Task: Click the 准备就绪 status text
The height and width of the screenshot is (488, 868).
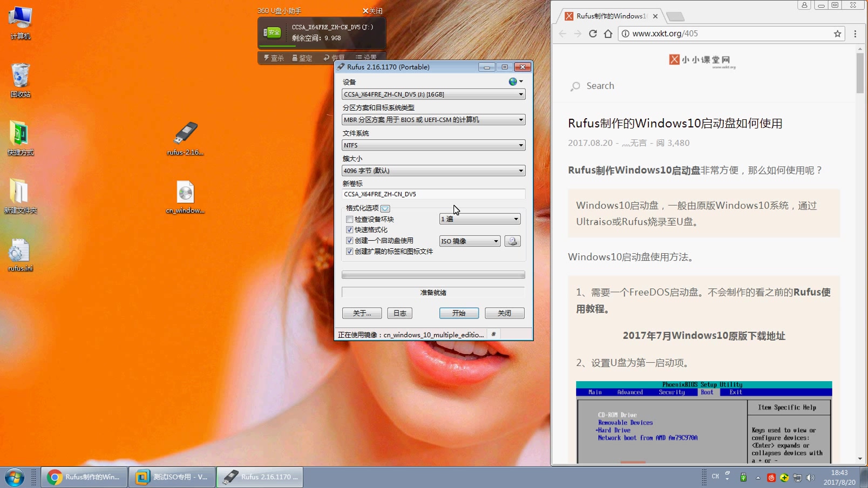Action: point(433,293)
